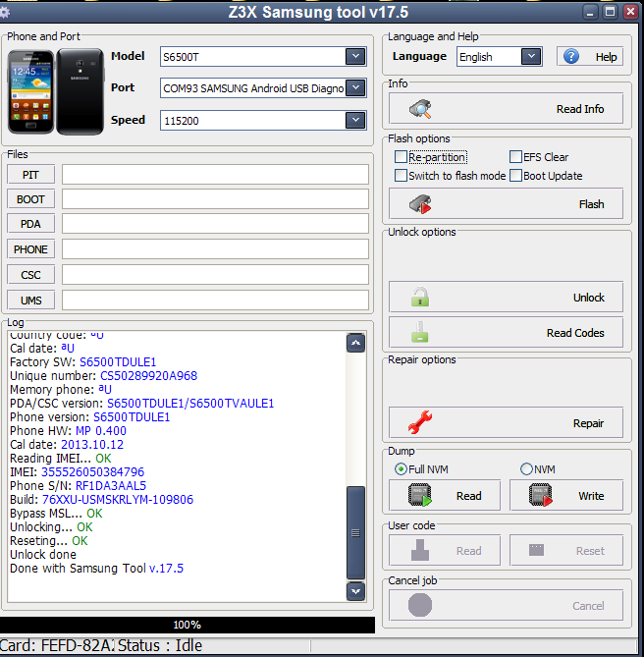The image size is (644, 657).
Task: Click the Read Codes icon
Action: tap(419, 332)
